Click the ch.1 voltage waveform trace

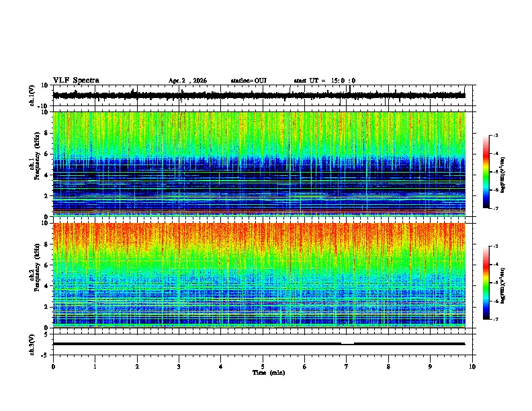[x=259, y=95]
